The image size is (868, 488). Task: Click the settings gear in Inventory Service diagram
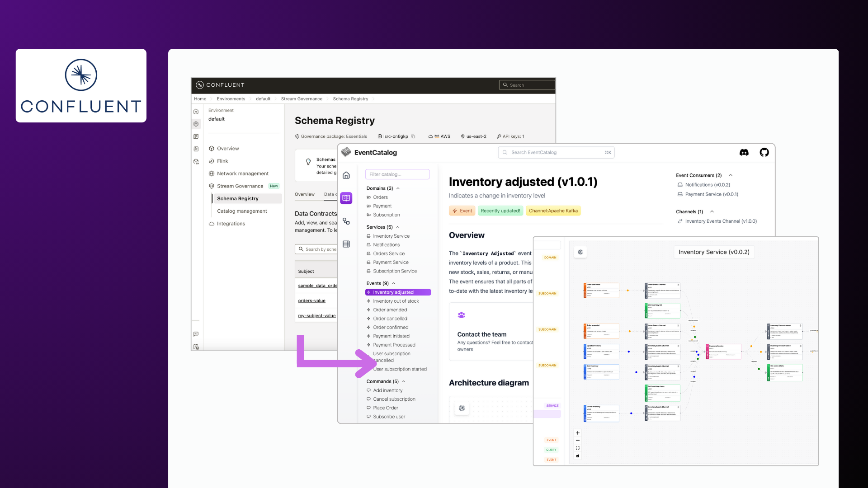coord(580,252)
